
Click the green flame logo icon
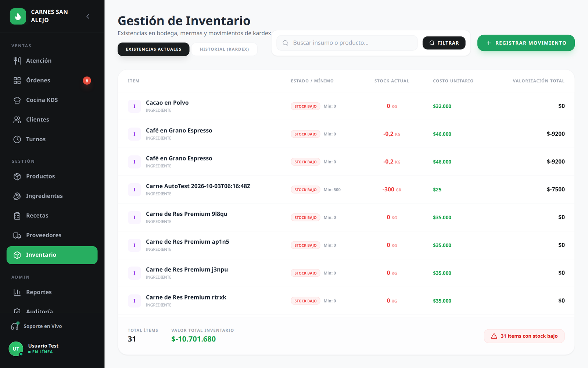tap(18, 16)
